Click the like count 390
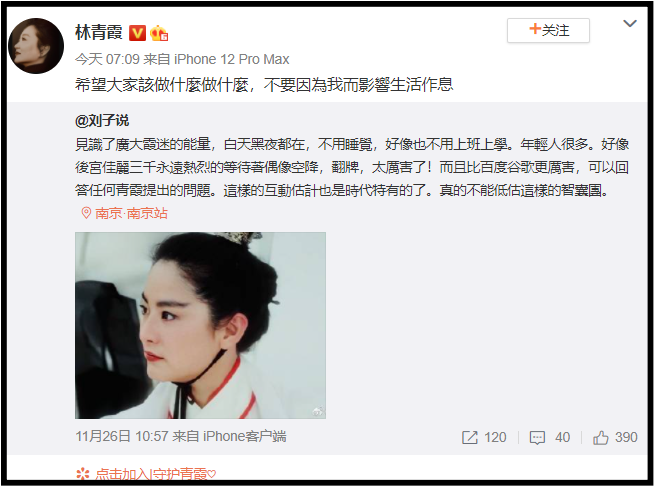This screenshot has height=487, width=654. click(x=626, y=437)
